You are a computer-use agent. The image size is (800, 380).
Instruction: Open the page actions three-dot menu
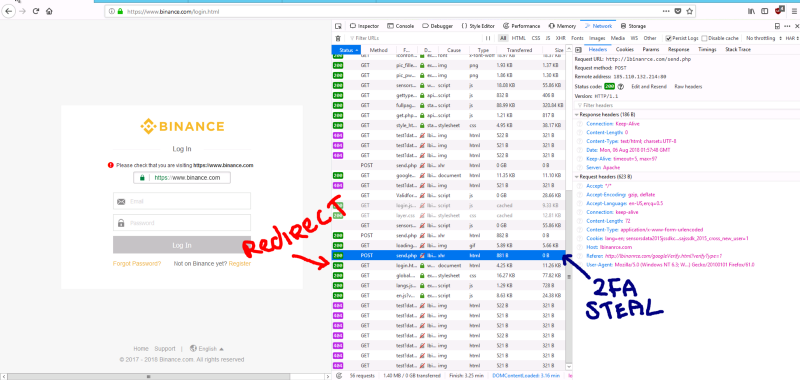(666, 11)
